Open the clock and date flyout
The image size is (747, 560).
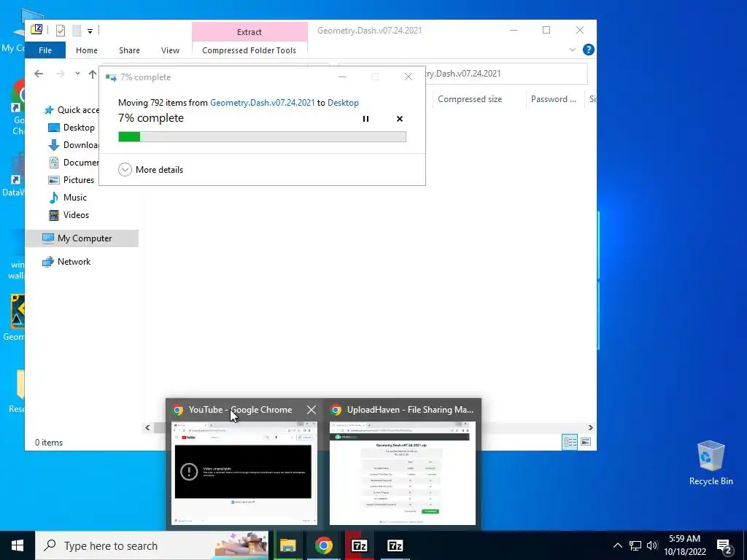pyautogui.click(x=685, y=545)
